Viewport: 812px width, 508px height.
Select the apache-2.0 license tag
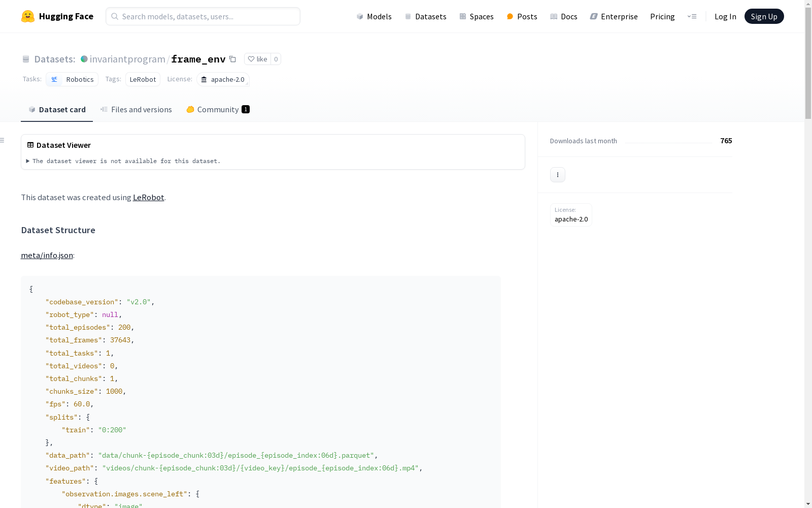[223, 79]
